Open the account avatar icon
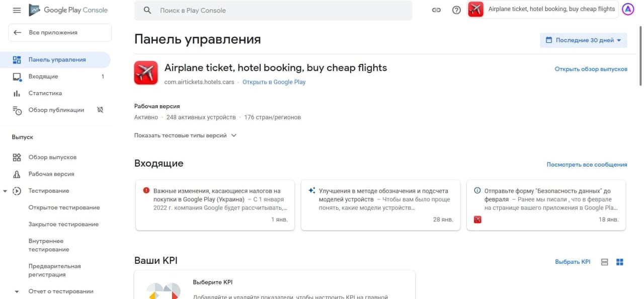 coord(628,9)
